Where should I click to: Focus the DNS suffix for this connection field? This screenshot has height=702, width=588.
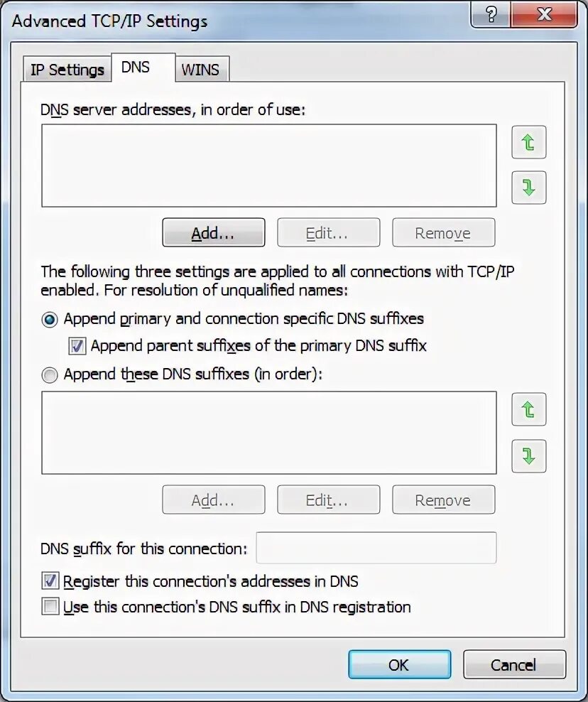coord(376,548)
